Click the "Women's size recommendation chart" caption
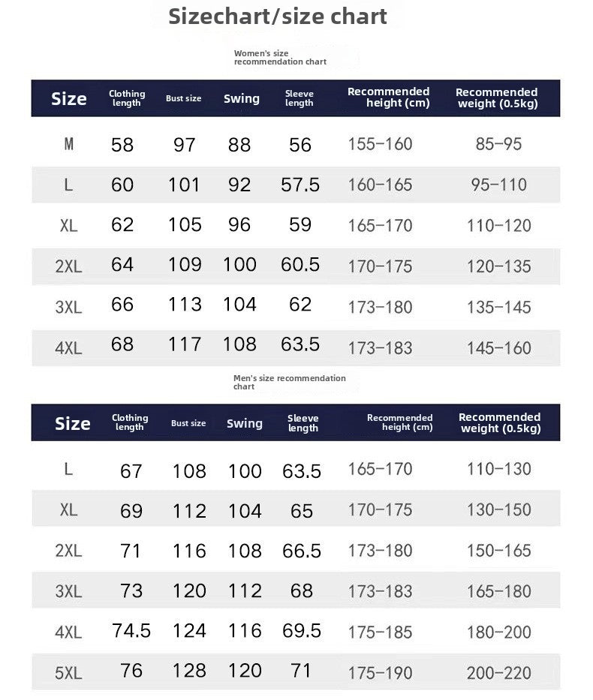Image resolution: width=593 pixels, height=700 pixels. tap(280, 57)
